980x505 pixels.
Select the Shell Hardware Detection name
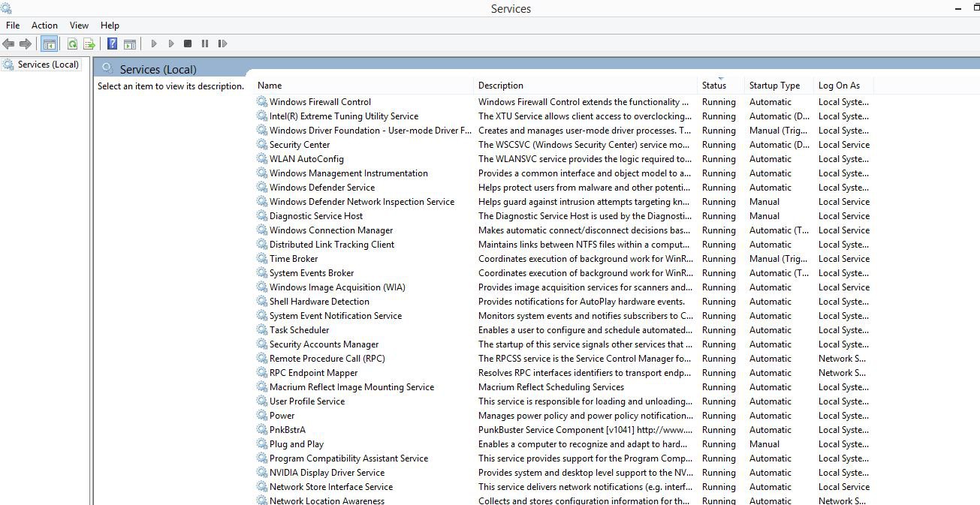pyautogui.click(x=319, y=302)
